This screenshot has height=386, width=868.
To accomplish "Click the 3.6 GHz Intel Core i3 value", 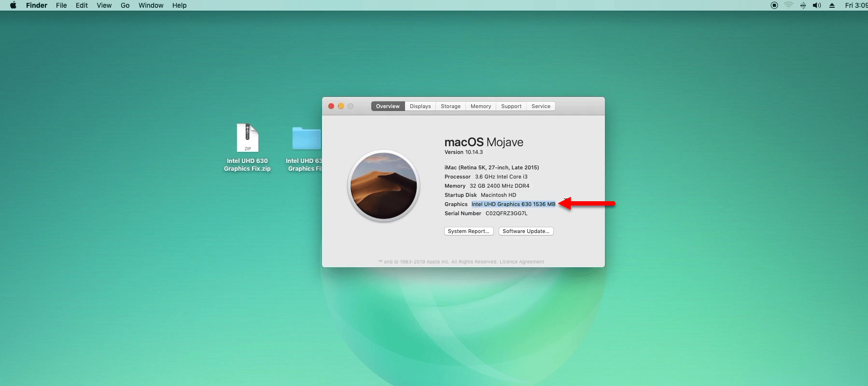I will (501, 177).
